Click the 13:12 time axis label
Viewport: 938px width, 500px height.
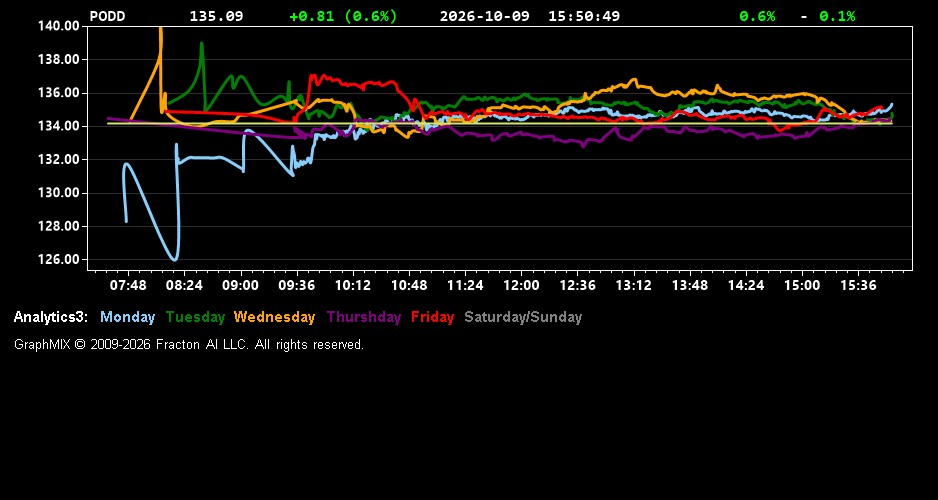[634, 286]
